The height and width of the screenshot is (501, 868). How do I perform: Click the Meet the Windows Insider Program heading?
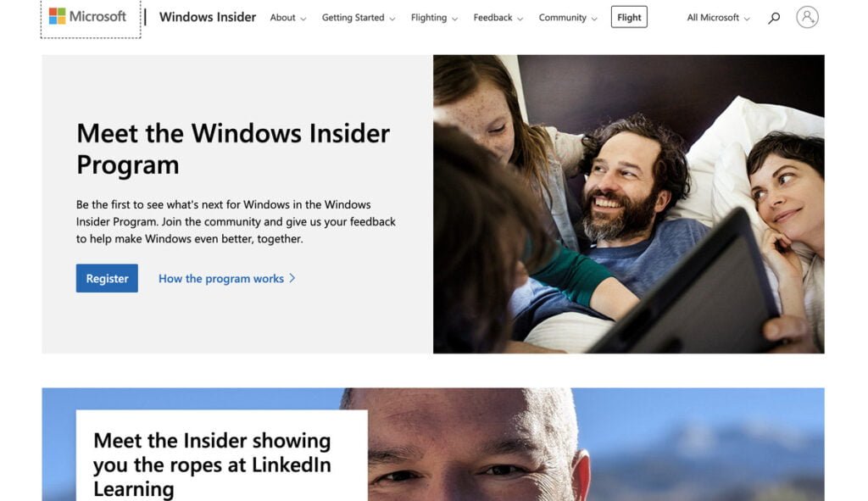pyautogui.click(x=233, y=149)
